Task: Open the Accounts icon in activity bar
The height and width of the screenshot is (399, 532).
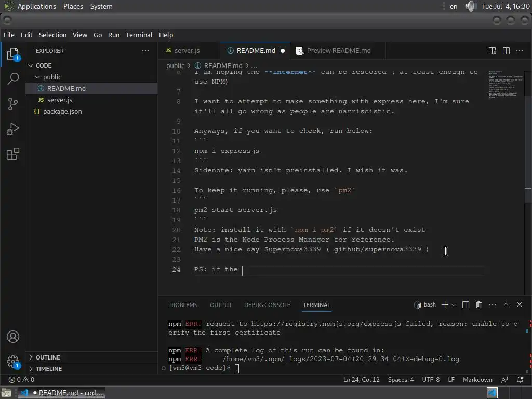Action: (x=13, y=337)
